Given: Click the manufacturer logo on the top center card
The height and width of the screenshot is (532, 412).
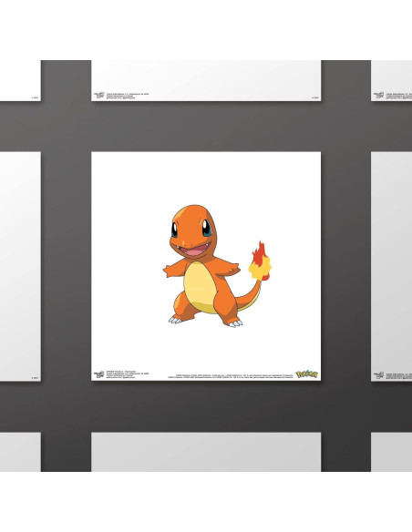Looking at the screenshot, I should pos(99,95).
